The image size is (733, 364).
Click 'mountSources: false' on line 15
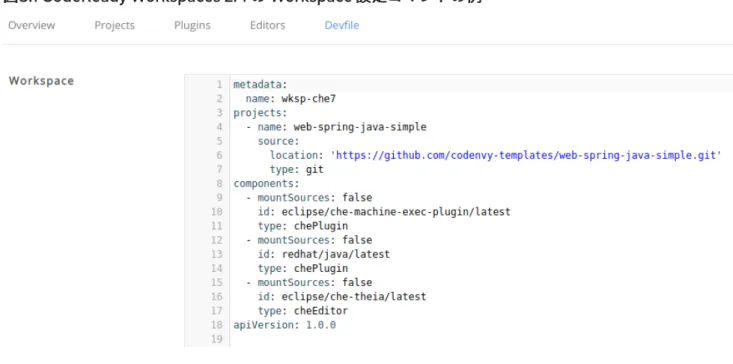[x=315, y=282]
